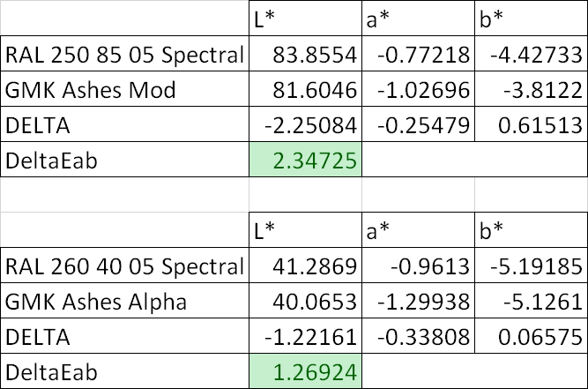Select the cell with value 83.8554
This screenshot has height=389, width=588.
[x=303, y=55]
